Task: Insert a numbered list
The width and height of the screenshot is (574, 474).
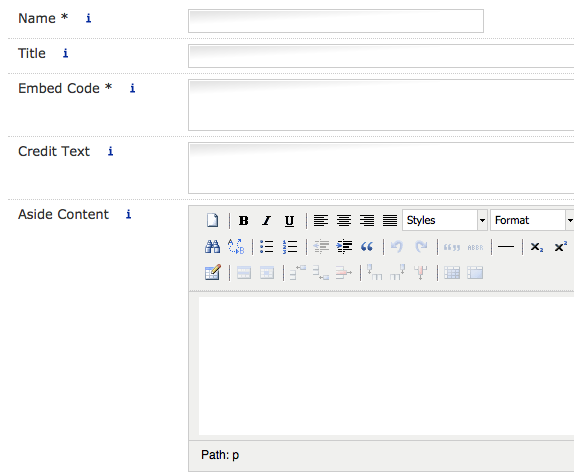Action: coord(290,247)
